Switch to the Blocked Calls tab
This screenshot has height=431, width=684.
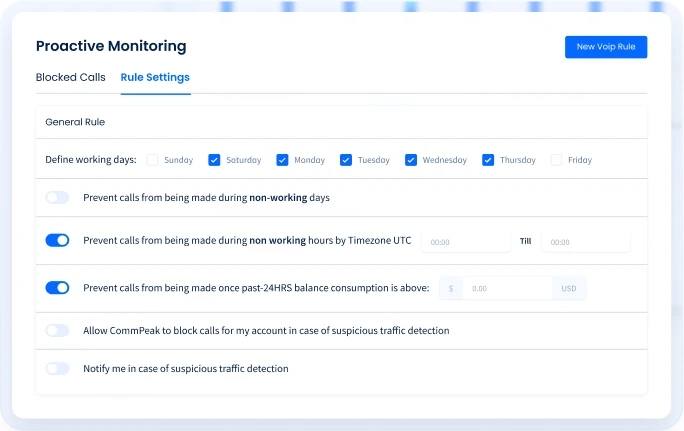coord(71,77)
